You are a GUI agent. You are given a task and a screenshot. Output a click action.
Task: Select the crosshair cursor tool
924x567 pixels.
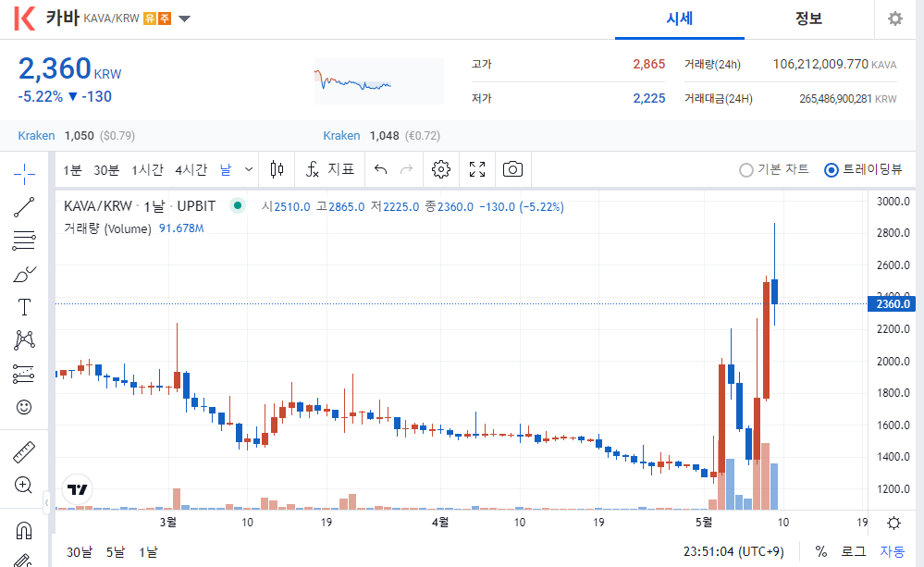[24, 173]
